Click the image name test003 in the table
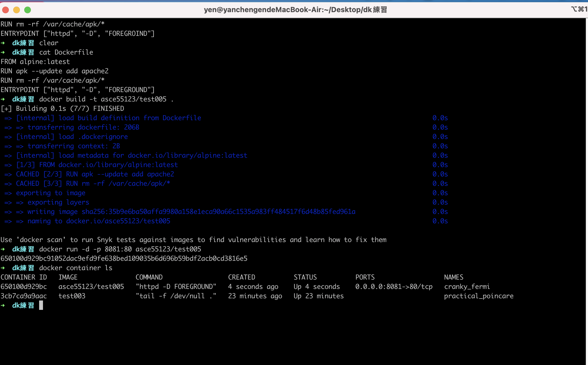The width and height of the screenshot is (588, 365). [x=72, y=296]
